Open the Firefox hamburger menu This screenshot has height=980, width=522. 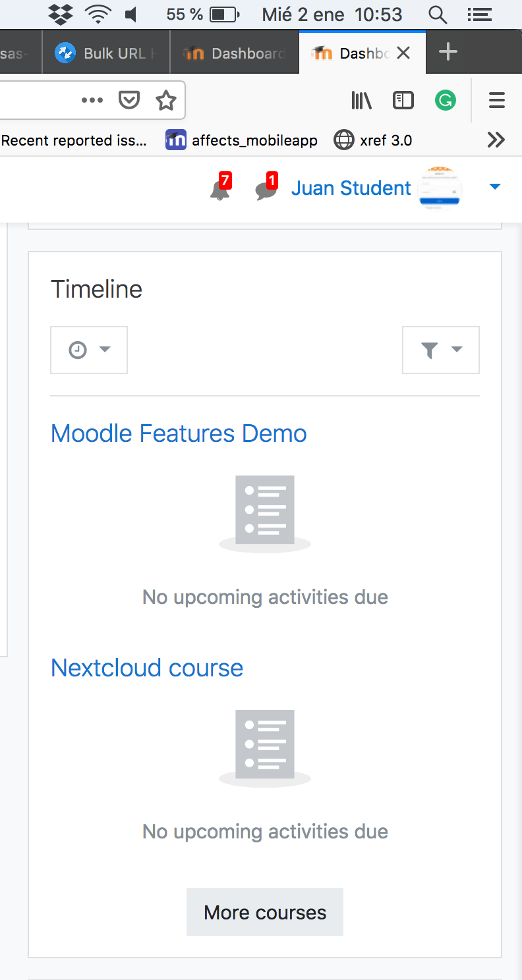(x=497, y=100)
